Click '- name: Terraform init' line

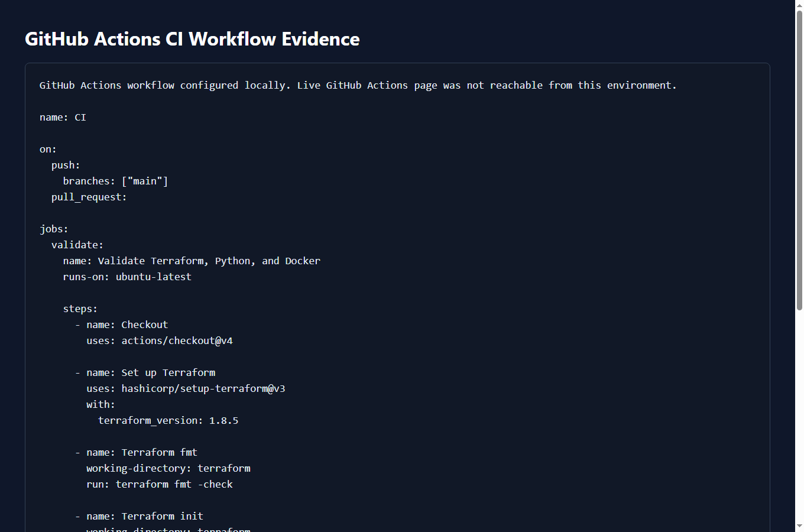(x=139, y=517)
